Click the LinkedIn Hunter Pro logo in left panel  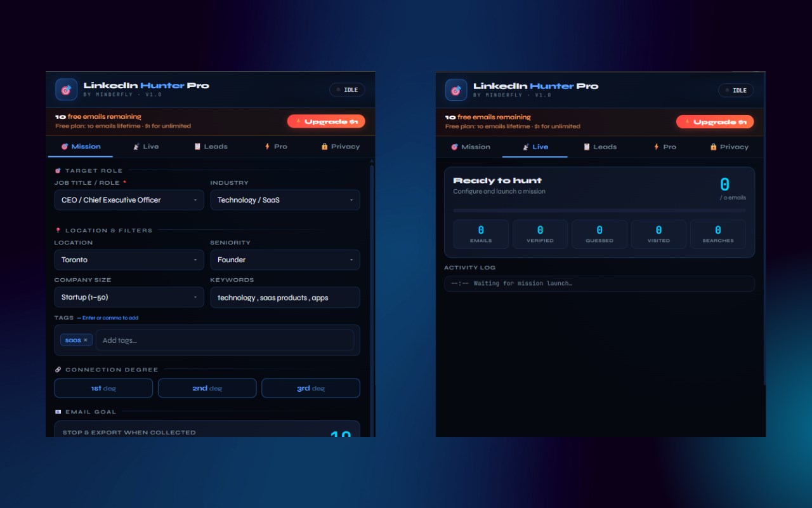66,90
